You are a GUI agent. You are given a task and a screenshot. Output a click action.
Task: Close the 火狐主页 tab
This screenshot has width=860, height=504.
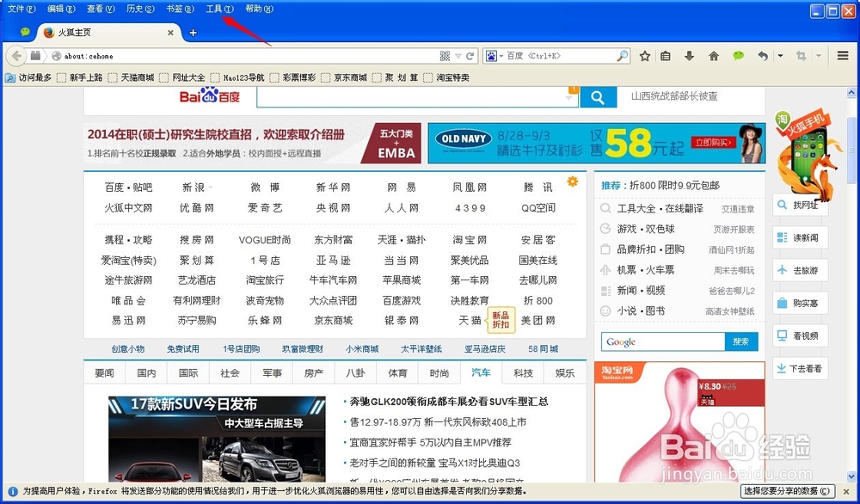[x=170, y=33]
